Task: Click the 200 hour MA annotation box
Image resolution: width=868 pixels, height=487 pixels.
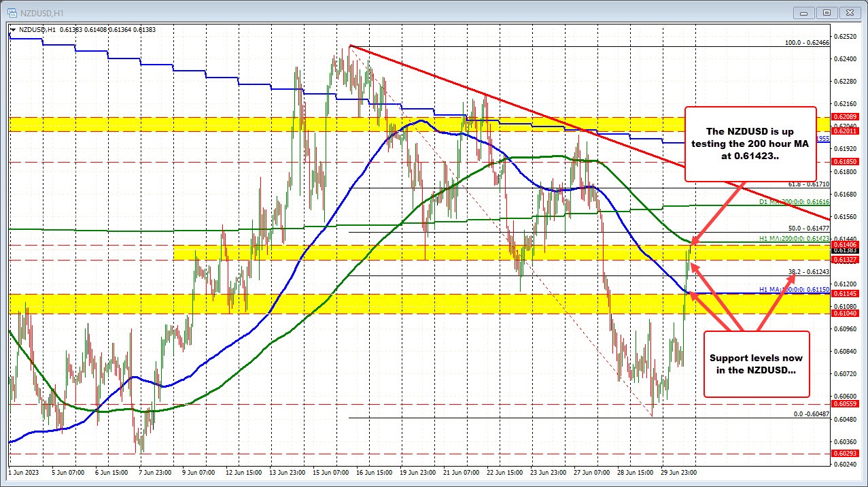Action: [750, 144]
